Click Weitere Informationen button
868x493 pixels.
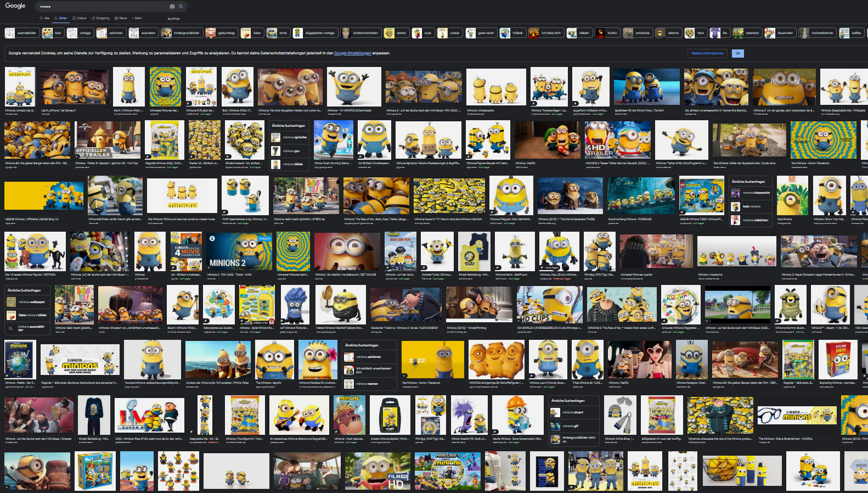coord(707,53)
